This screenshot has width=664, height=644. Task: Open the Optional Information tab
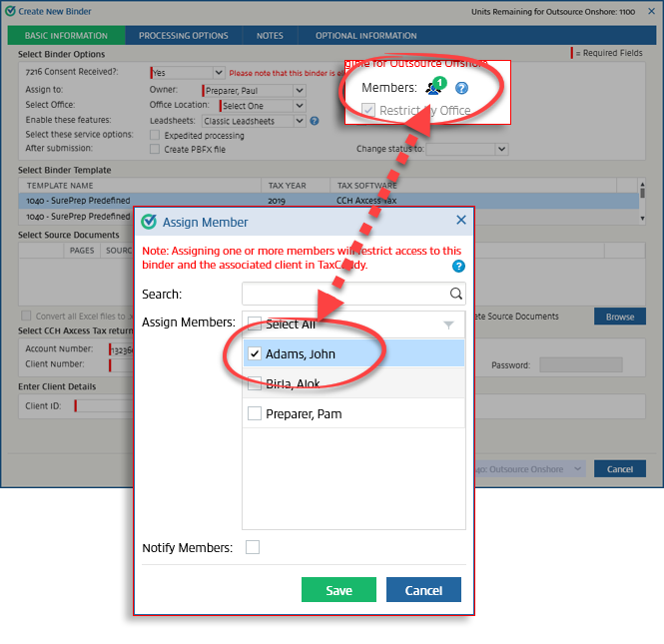click(x=365, y=36)
